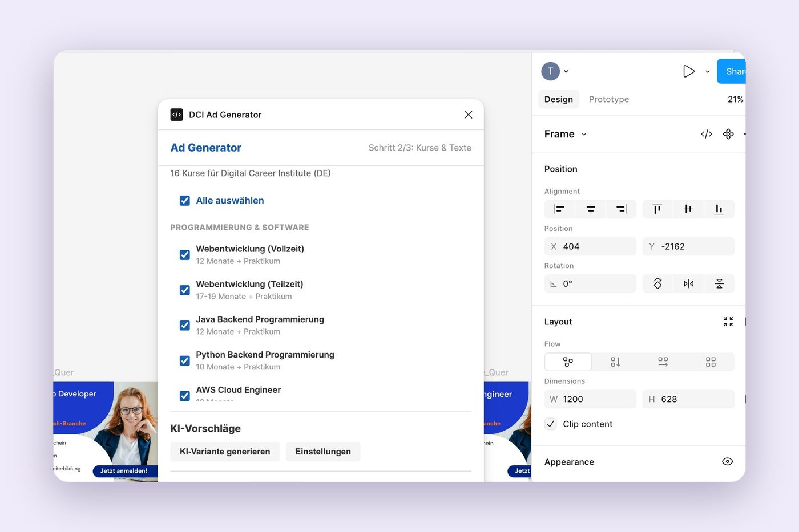Toggle the Clip content checkbox

click(x=551, y=424)
